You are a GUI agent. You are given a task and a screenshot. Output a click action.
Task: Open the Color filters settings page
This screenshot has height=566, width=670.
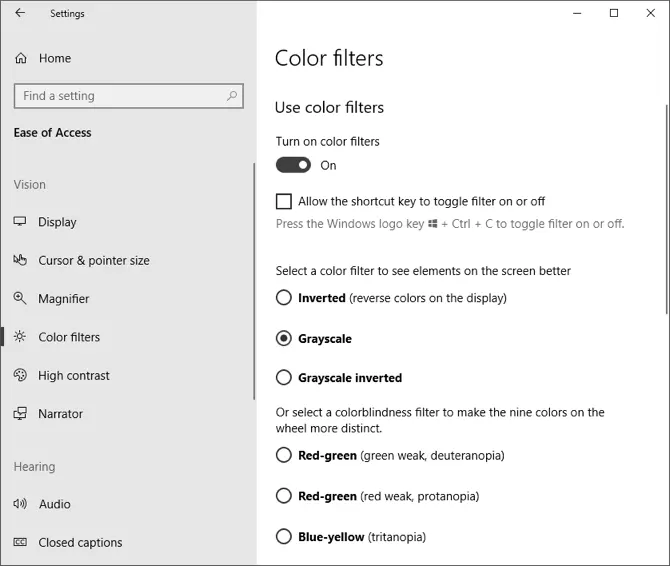[x=69, y=337]
